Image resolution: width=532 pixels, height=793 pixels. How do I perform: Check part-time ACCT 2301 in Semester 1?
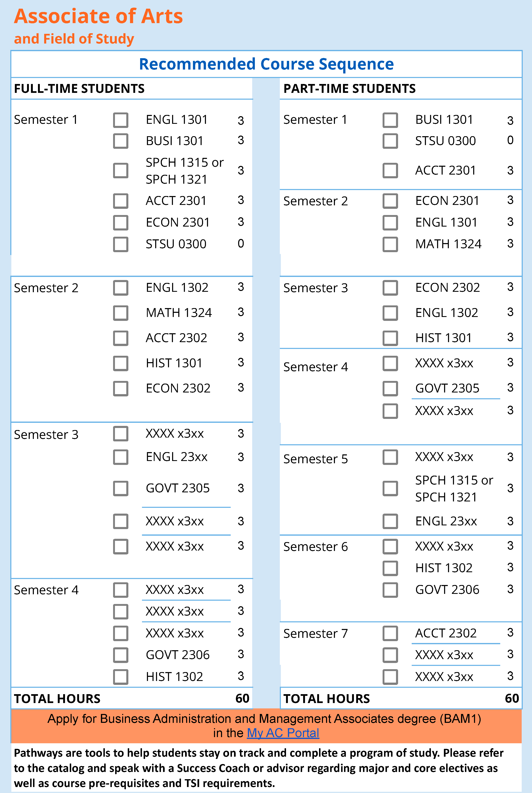[390, 170]
